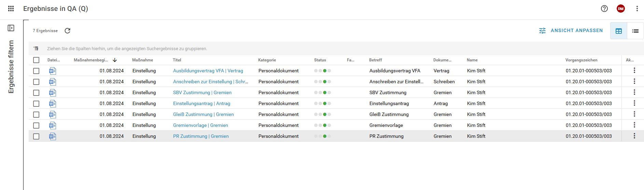
Task: Click the Titel column header
Action: 177,60
